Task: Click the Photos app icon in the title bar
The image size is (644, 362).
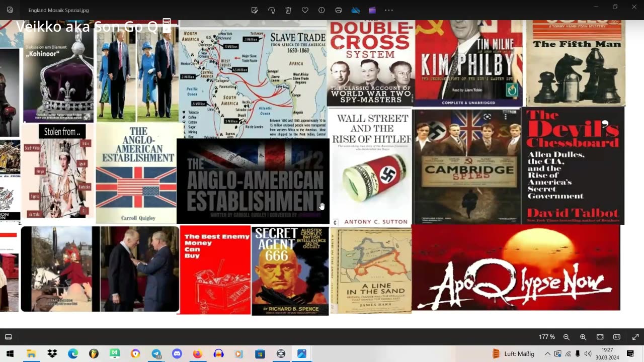Action: pyautogui.click(x=10, y=10)
